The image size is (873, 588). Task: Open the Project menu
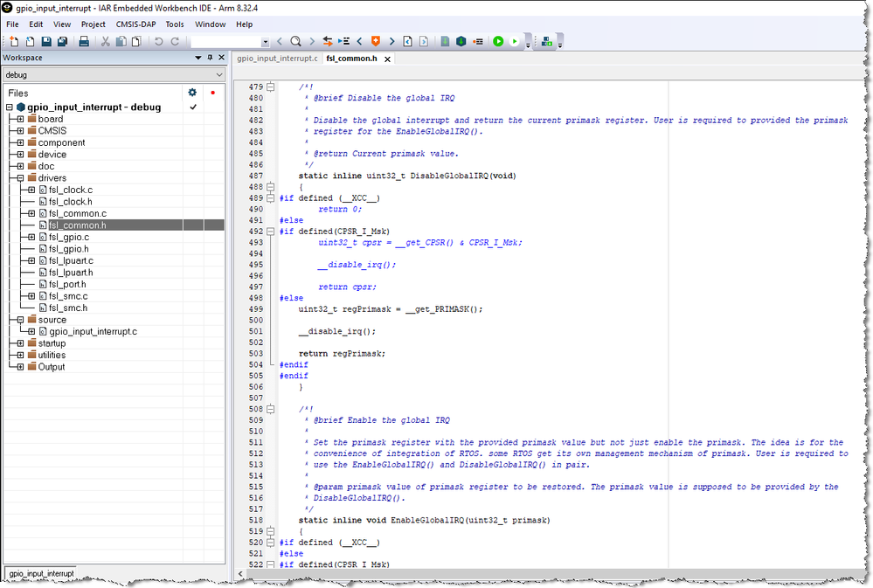click(93, 24)
